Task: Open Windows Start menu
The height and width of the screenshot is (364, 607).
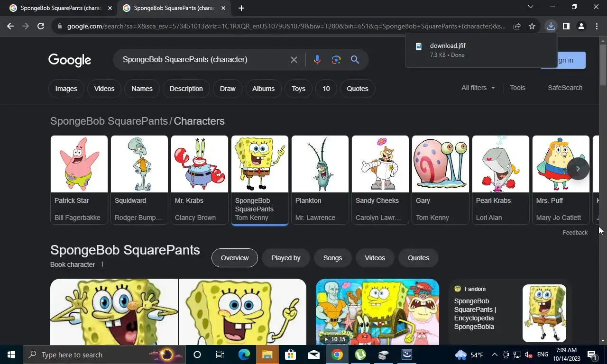Action: (x=11, y=355)
